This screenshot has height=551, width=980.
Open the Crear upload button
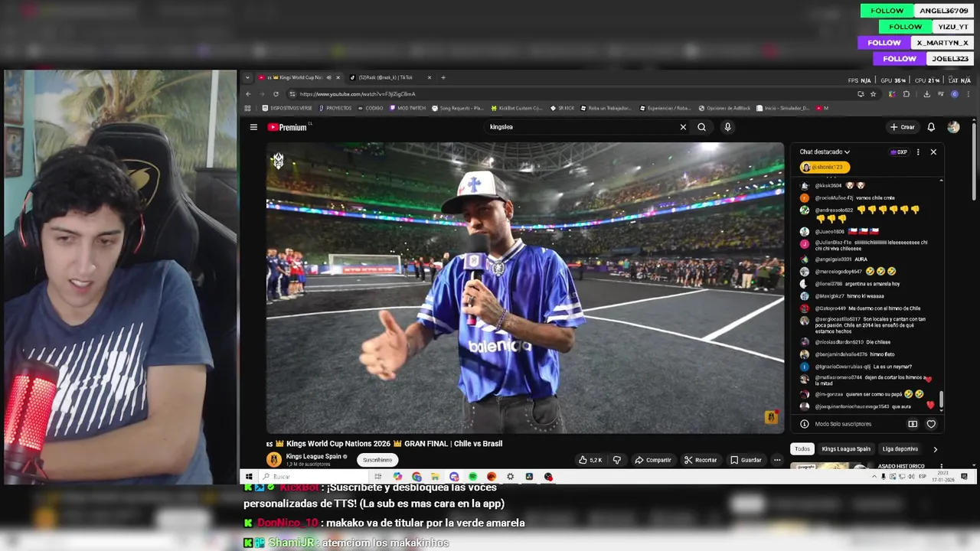tap(902, 127)
